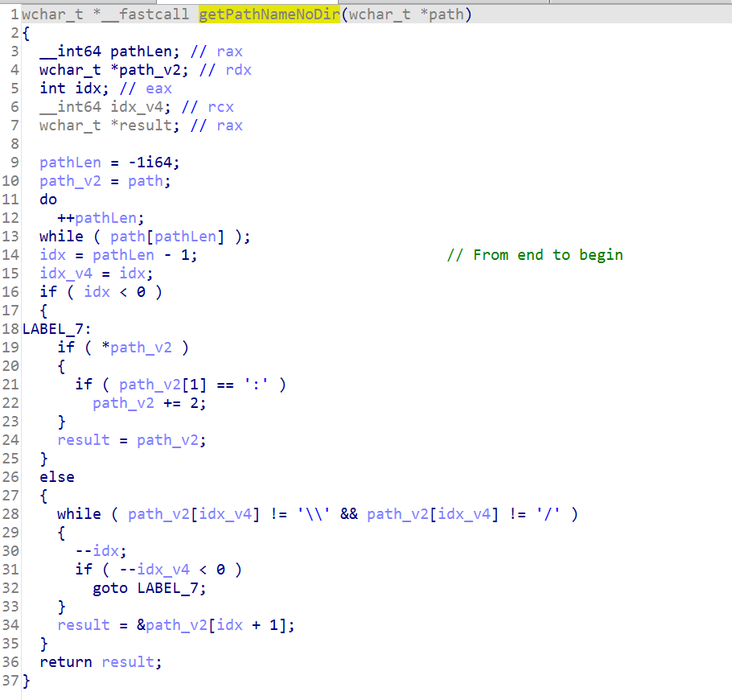Select the path parameter in the function signature
This screenshot has width=732, height=700.
pyautogui.click(x=446, y=14)
